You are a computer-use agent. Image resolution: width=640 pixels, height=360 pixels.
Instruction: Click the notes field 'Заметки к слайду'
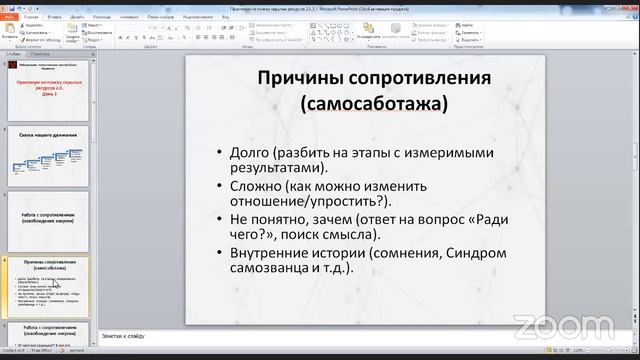[365, 337]
